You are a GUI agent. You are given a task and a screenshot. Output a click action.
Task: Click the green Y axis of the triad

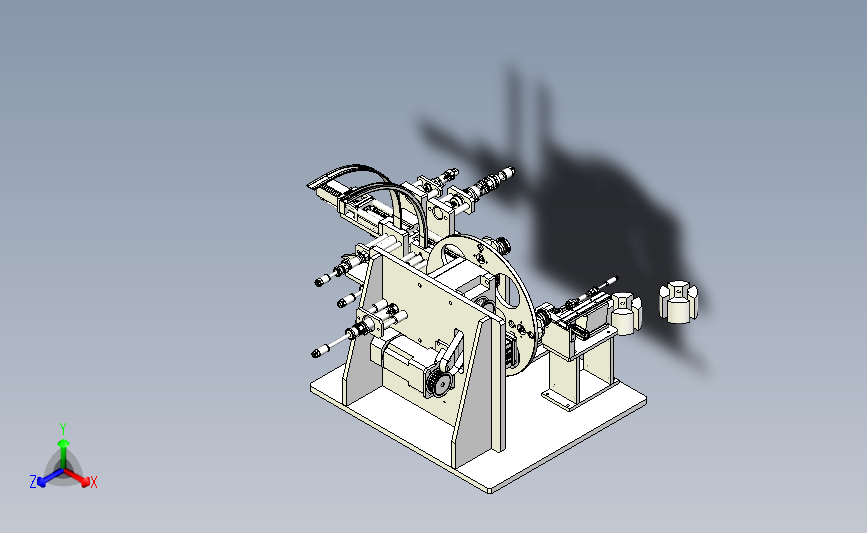point(63,453)
